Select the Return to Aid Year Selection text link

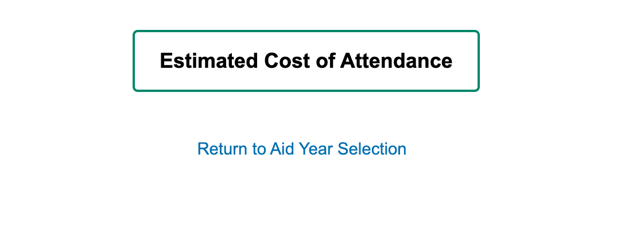pos(302,149)
